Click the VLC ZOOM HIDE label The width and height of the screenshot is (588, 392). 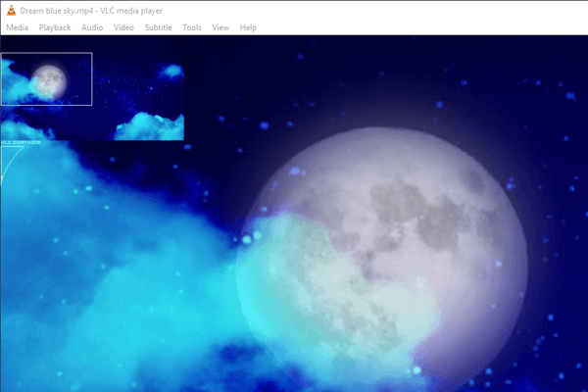tap(21, 143)
